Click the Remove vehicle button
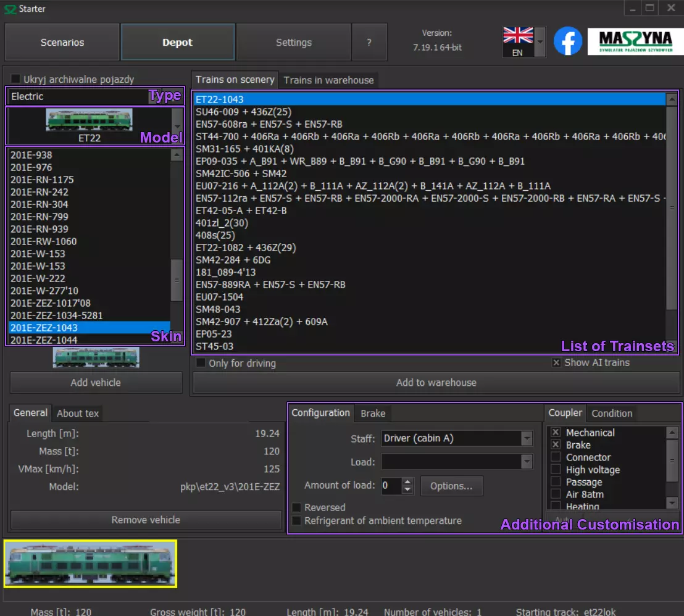This screenshot has width=684, height=616. [146, 520]
